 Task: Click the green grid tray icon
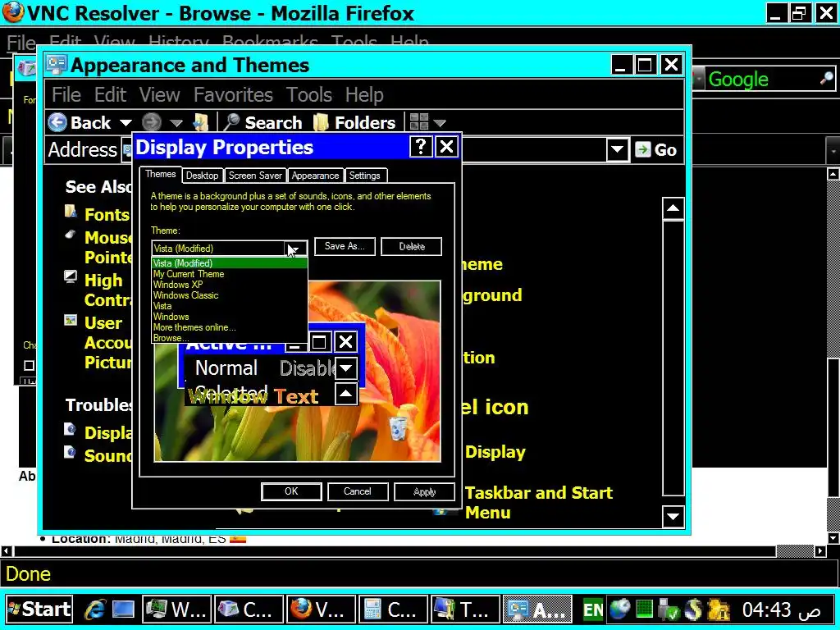coord(644,609)
